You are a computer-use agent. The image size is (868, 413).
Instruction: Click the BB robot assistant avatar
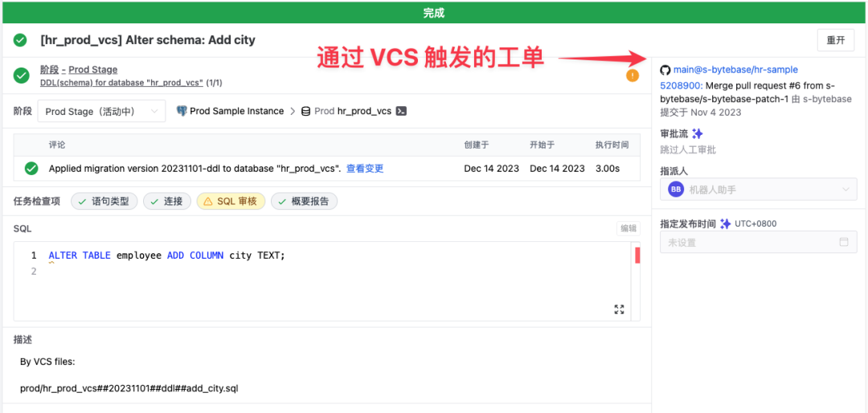676,190
